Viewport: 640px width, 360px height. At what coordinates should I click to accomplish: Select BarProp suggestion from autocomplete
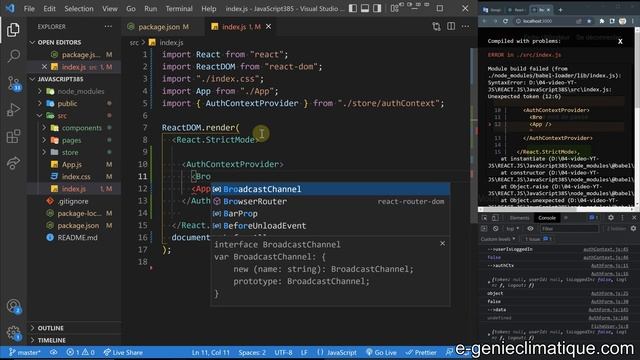tap(331, 213)
